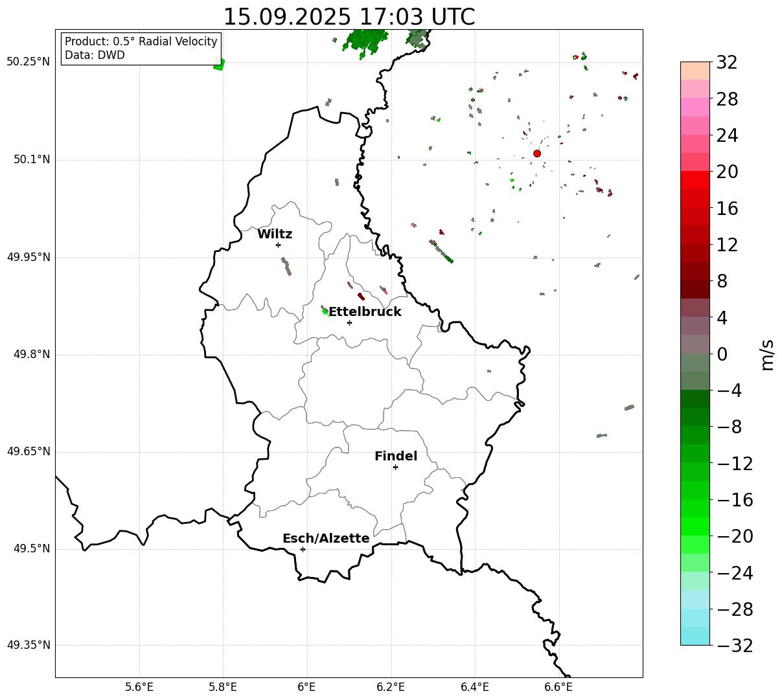The height and width of the screenshot is (700, 782).
Task: Click the m/s colorbar unit label
Action: (x=767, y=354)
